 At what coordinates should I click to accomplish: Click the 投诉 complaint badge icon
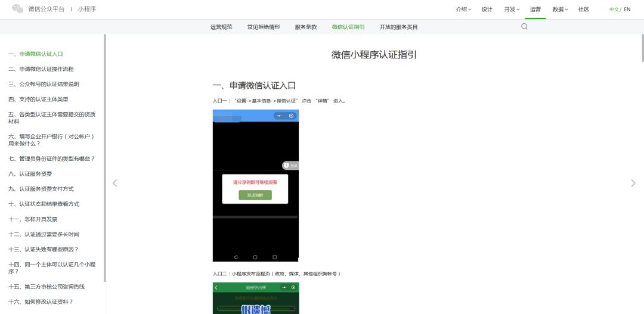290,166
